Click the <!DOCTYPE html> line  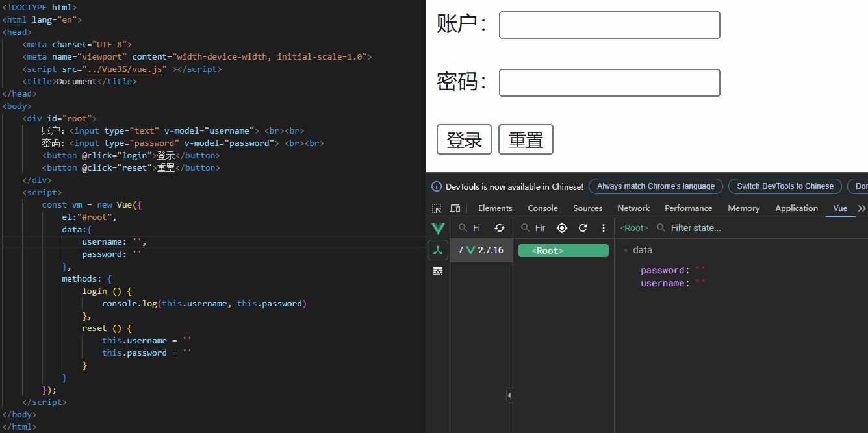(40, 7)
